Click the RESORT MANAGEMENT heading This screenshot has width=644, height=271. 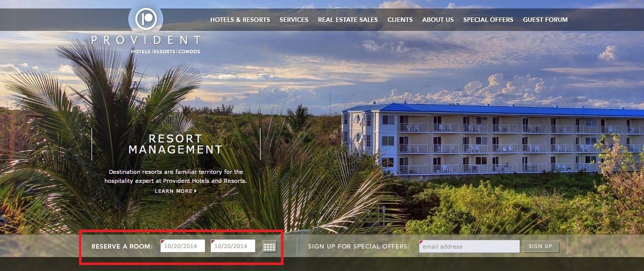176,144
